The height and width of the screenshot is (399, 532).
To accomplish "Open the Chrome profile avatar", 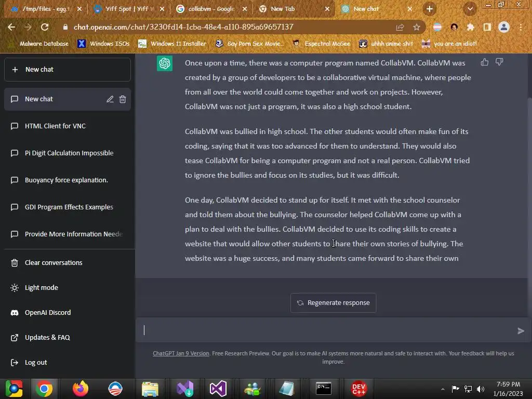I will [504, 27].
